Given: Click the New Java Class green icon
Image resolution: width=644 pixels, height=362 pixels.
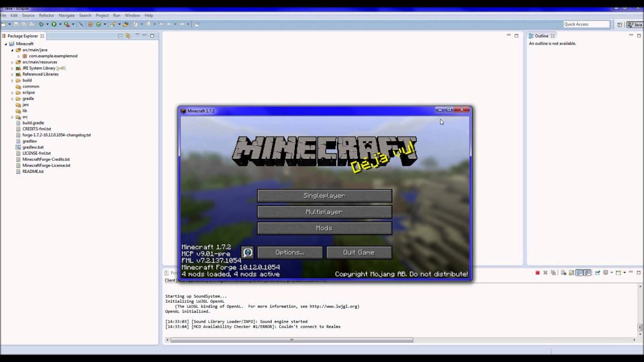Looking at the screenshot, I should point(99,24).
